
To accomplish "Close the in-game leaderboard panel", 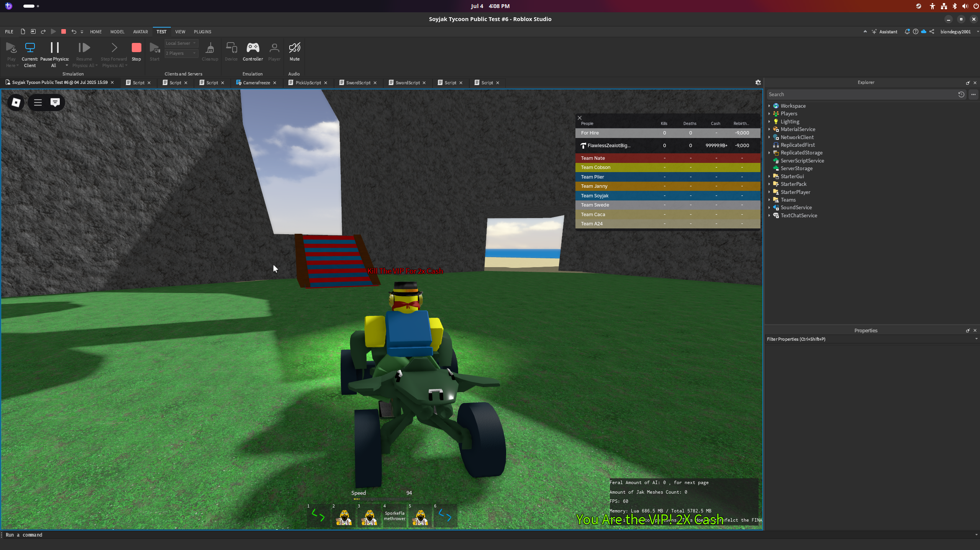I will point(580,118).
